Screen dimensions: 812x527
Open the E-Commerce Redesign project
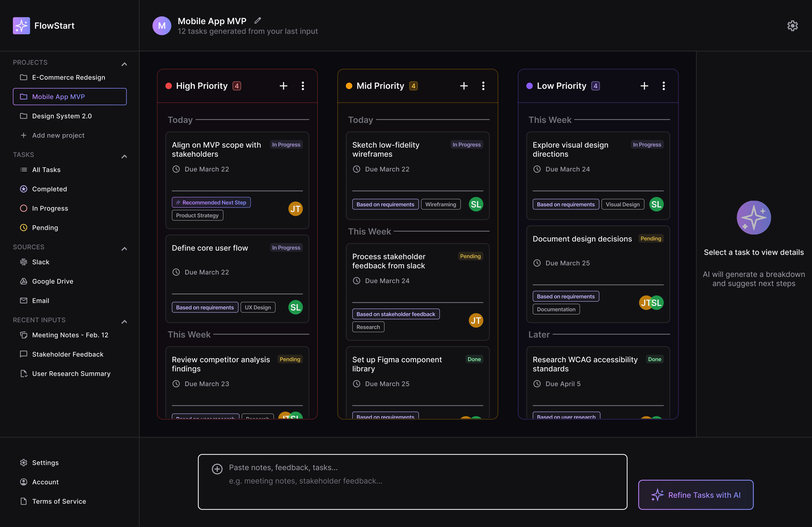tap(68, 77)
